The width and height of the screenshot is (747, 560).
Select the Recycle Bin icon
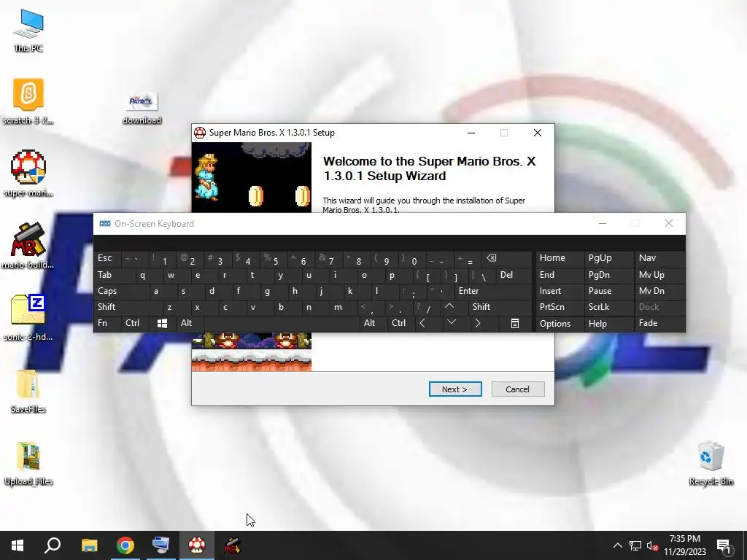[711, 463]
